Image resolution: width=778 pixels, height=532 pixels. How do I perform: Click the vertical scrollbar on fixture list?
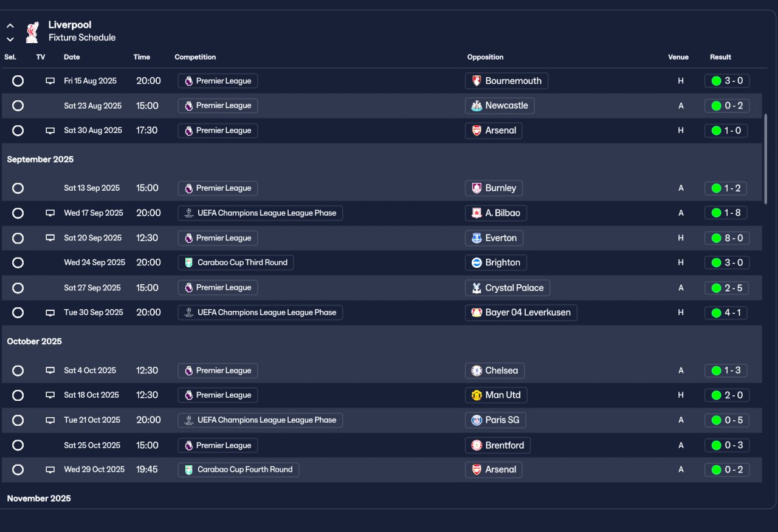tap(765, 158)
